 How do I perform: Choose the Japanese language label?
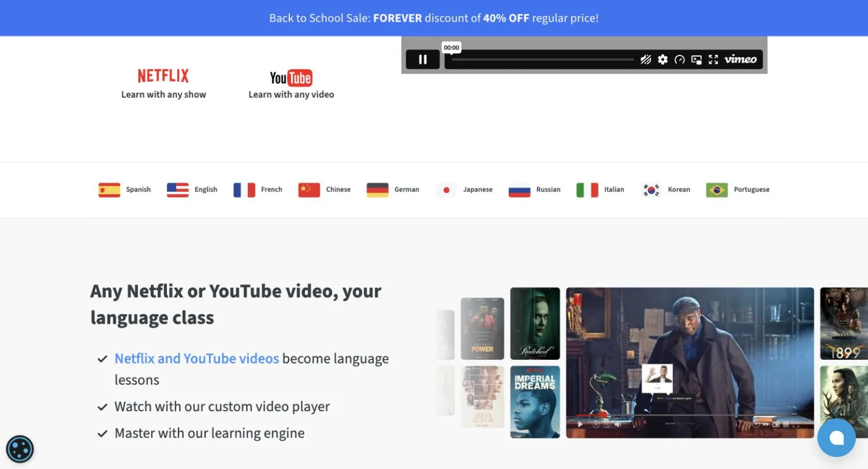coord(478,189)
